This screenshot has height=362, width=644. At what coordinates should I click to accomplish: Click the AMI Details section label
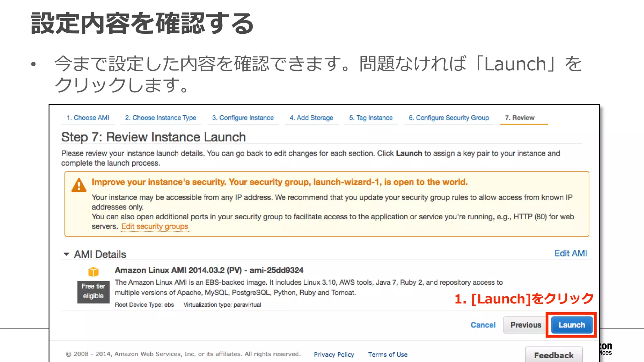click(100, 254)
